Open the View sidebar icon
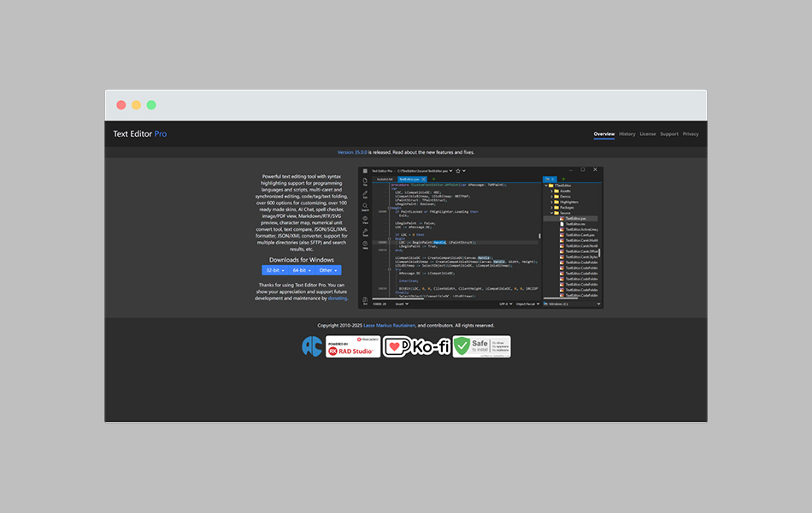Viewport: 812px width, 513px height. tap(366, 221)
